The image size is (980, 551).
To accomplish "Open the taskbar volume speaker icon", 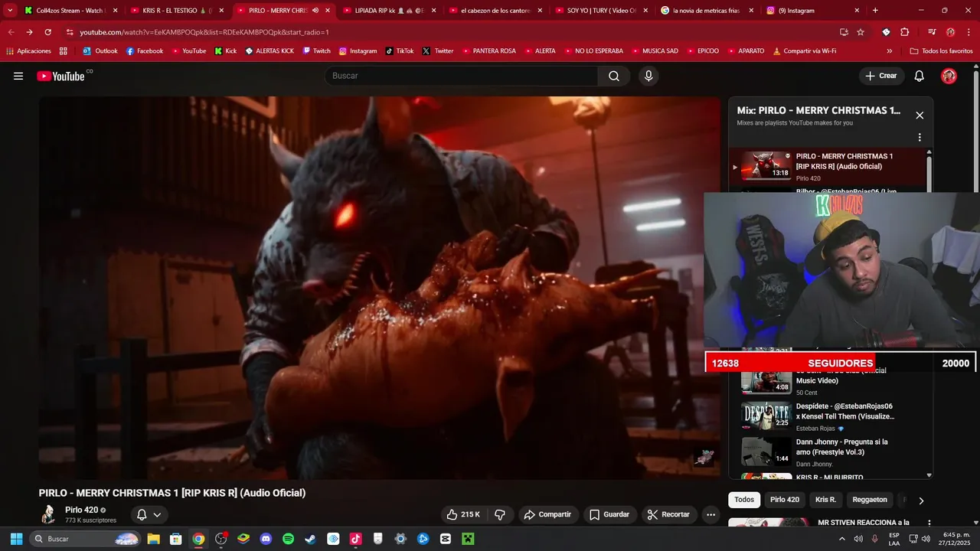I will click(x=858, y=539).
